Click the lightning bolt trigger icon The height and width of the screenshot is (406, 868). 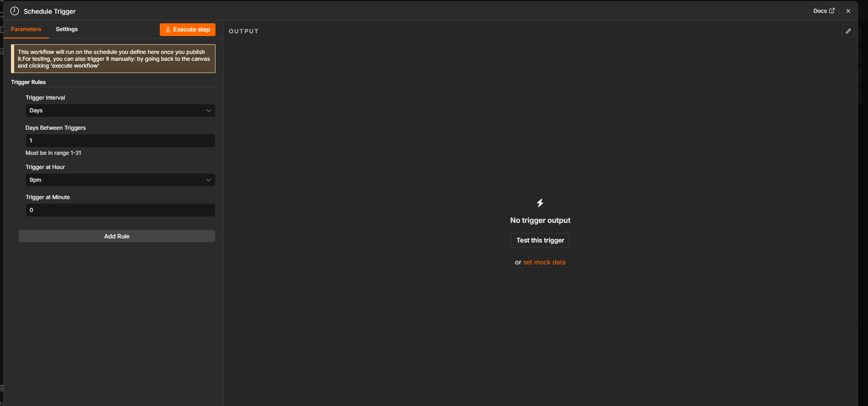coord(540,203)
